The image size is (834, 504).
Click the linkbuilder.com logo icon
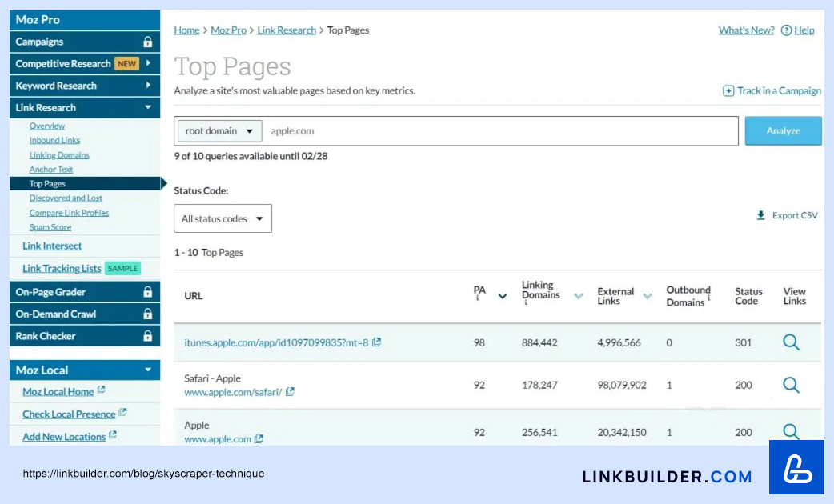click(x=796, y=467)
